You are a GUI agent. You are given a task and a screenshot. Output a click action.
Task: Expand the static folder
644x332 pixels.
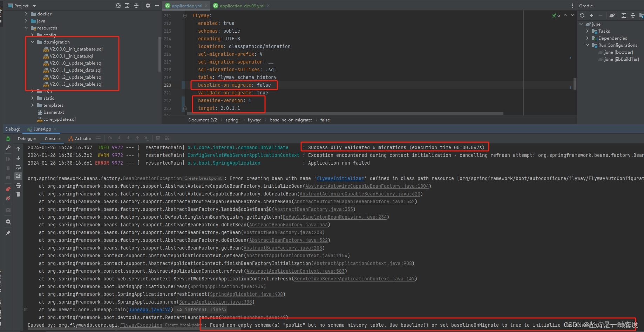[x=33, y=98]
